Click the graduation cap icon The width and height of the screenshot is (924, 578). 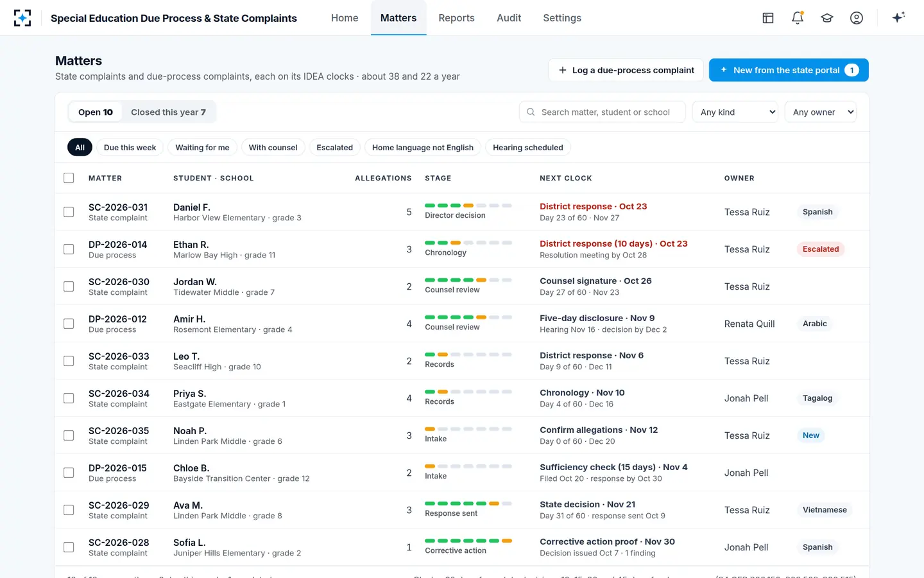pos(827,18)
